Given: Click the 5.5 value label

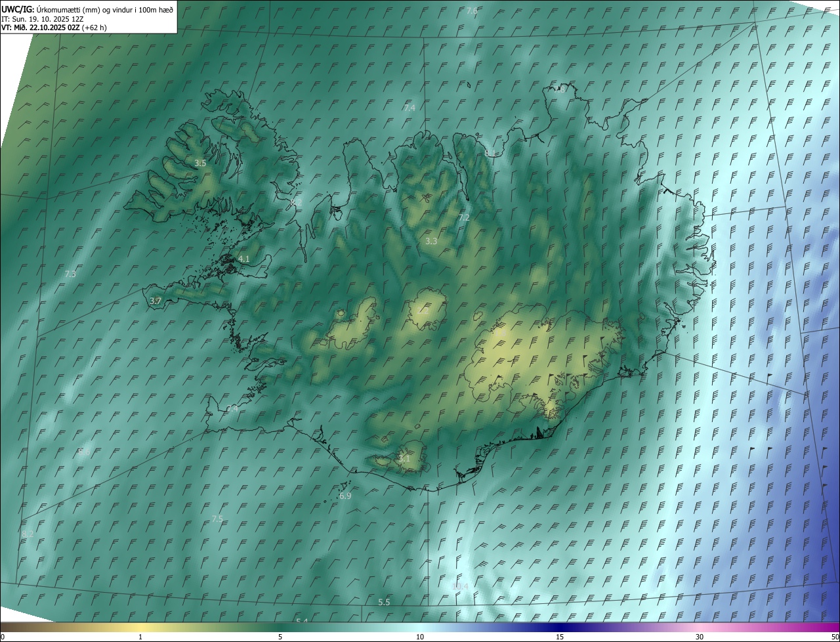Looking at the screenshot, I should tap(384, 602).
